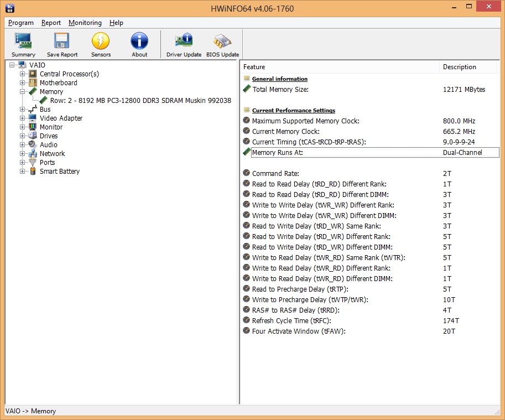Click the Feature column header

[340, 66]
